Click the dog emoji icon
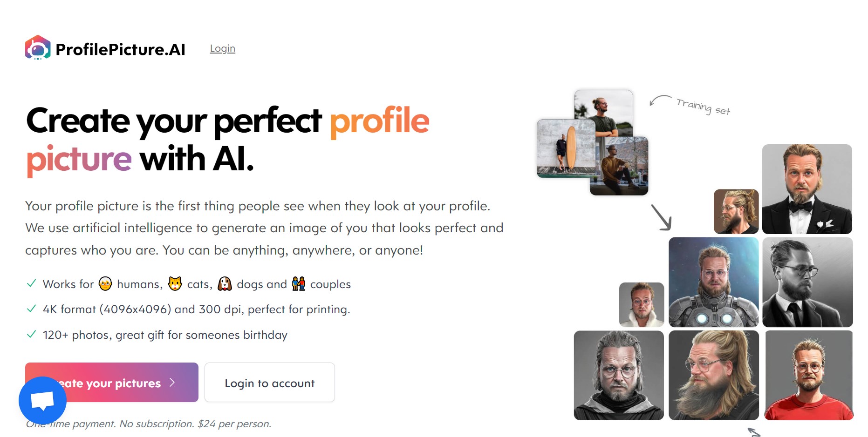Screen dimensions: 868x437 point(226,284)
